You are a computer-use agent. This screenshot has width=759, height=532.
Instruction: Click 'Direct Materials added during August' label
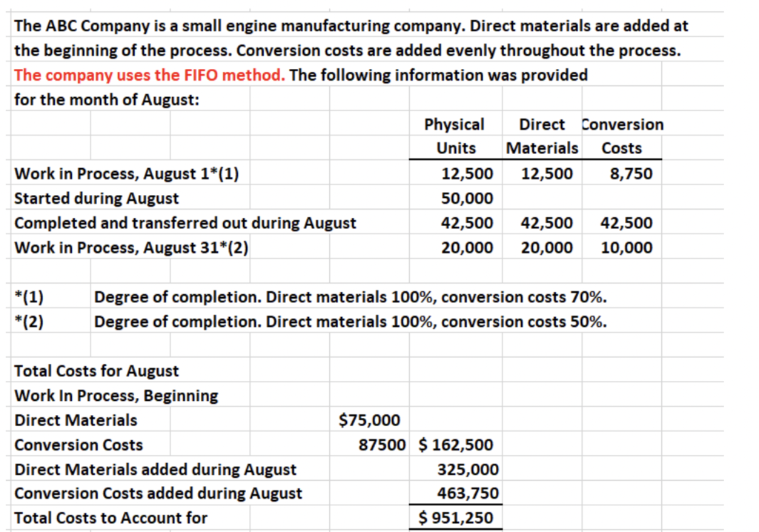pos(156,470)
